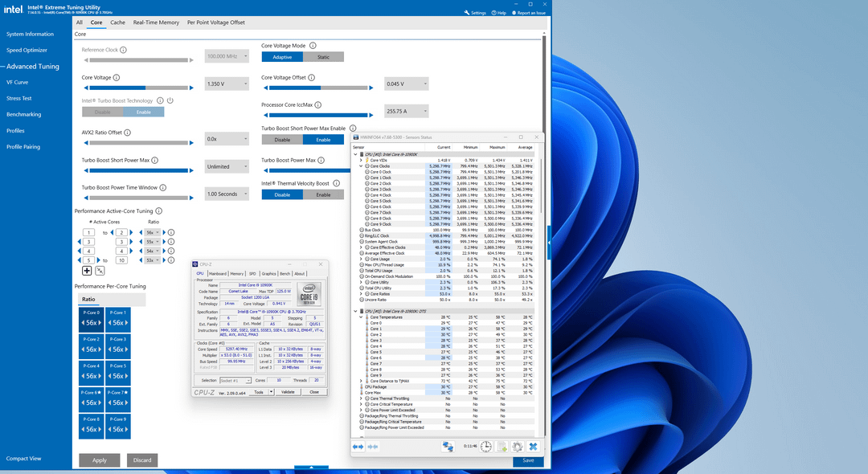Open Processor Core IccMax 255.75 A dropdown
Image resolution: width=868 pixels, height=474 pixels.
pos(407,111)
